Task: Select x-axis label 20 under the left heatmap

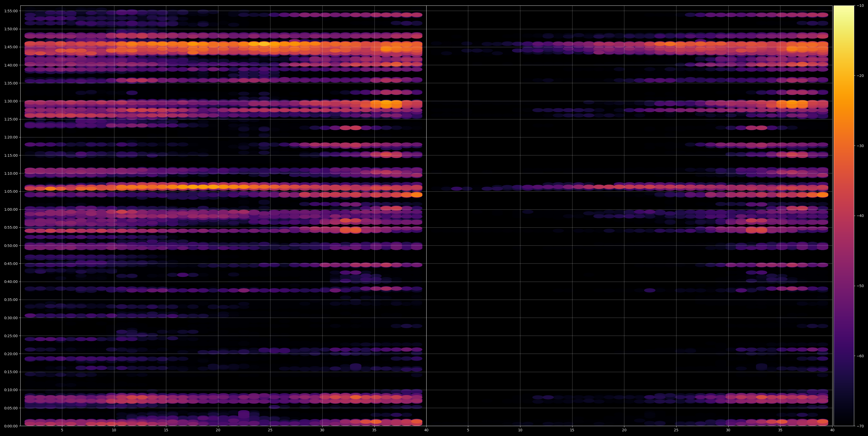Action: point(218,430)
